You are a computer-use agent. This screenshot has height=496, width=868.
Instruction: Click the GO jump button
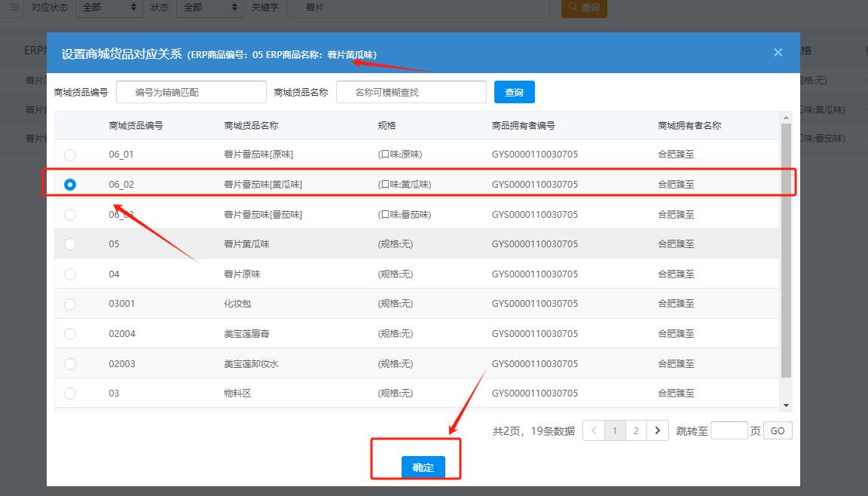coord(778,430)
